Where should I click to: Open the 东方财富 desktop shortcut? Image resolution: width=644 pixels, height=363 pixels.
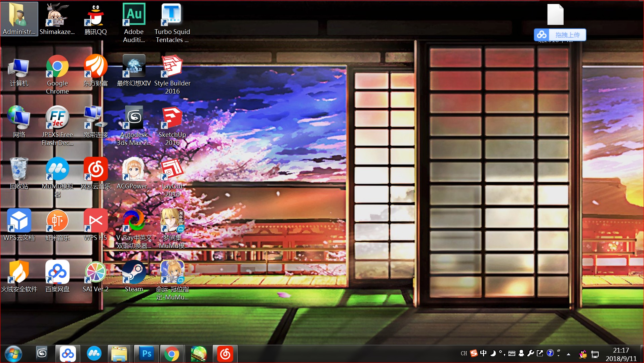[x=96, y=71]
